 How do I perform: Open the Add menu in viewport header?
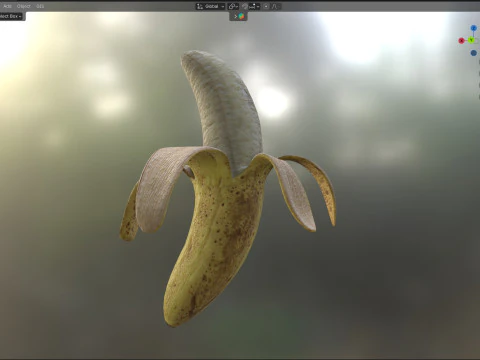(x=7, y=6)
